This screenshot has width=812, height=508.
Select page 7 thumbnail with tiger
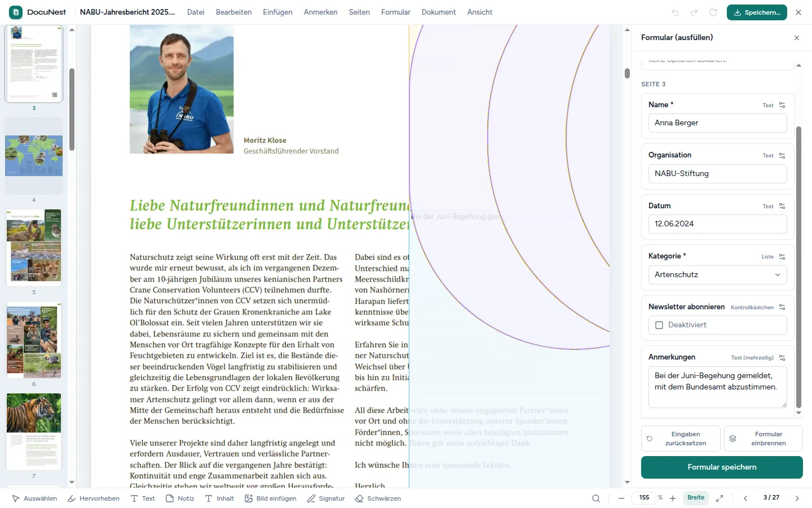pyautogui.click(x=34, y=432)
